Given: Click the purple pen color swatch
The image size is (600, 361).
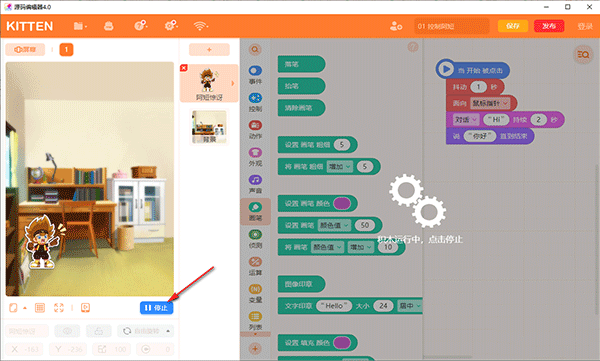Looking at the screenshot, I should click(342, 203).
